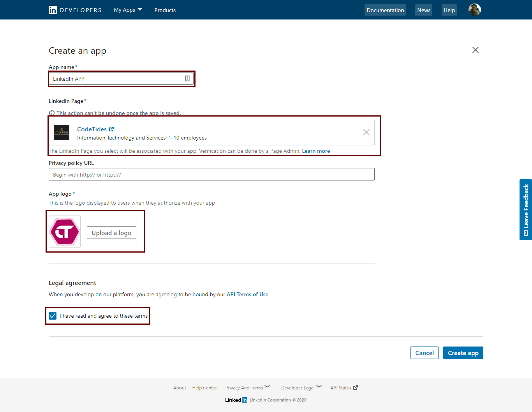The image size is (532, 412).
Task: Focus the Privacy policy URL field
Action: (211, 174)
